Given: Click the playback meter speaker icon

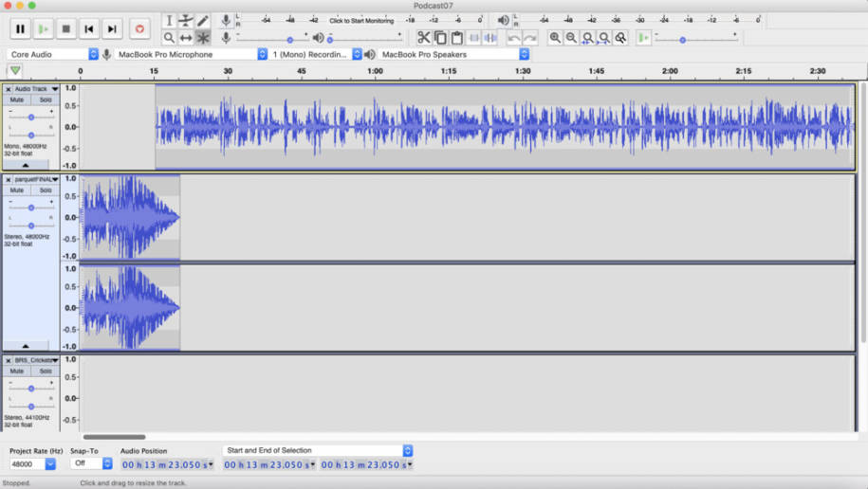Looking at the screenshot, I should (x=503, y=21).
